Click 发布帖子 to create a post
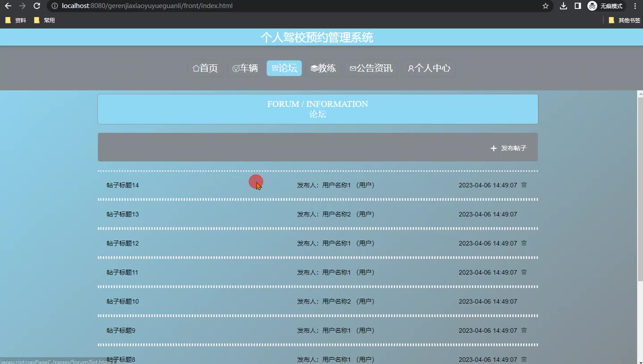The image size is (643, 364). [509, 148]
